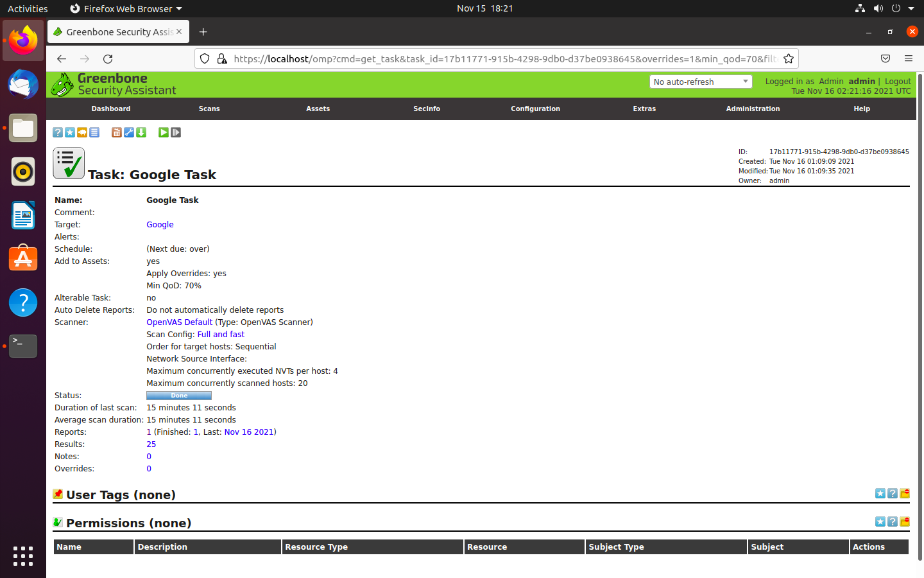Move task to trashcan icon
The width and height of the screenshot is (924, 578).
pos(117,132)
